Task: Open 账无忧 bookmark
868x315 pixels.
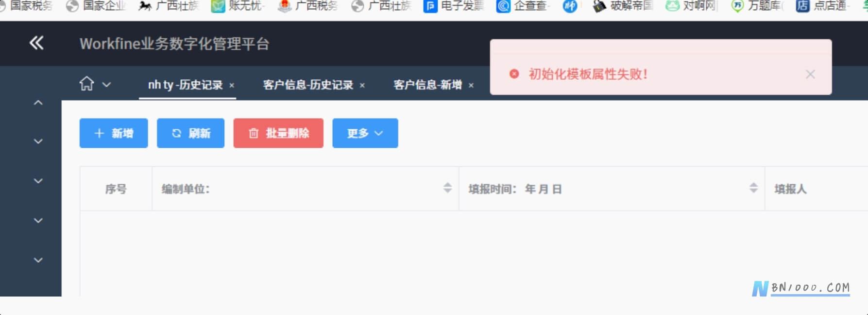Action: (x=238, y=6)
